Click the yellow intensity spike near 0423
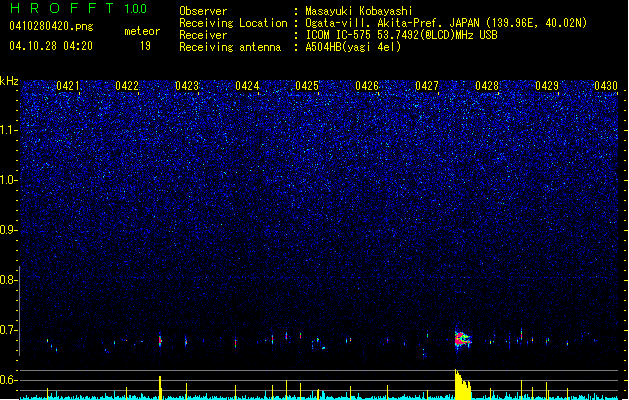Image resolution: width=629 pixels, height=400 pixels. (x=160, y=388)
